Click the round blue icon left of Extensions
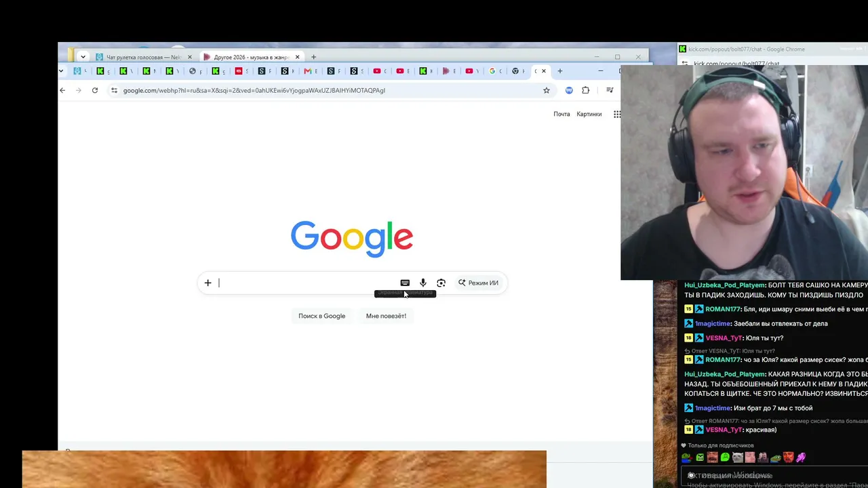Image resolution: width=868 pixels, height=488 pixels. [x=569, y=90]
